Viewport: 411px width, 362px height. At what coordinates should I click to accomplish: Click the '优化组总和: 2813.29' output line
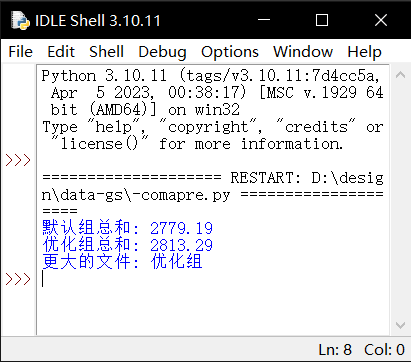(128, 245)
